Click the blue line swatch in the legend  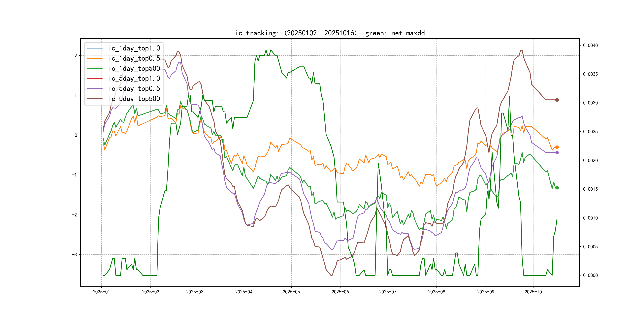[x=94, y=48]
